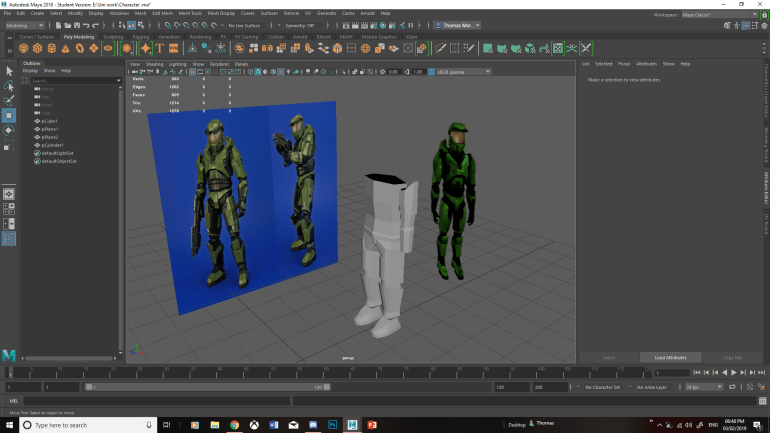Click the polygon Type text tool
The height and width of the screenshot is (433, 770).
tap(160, 48)
